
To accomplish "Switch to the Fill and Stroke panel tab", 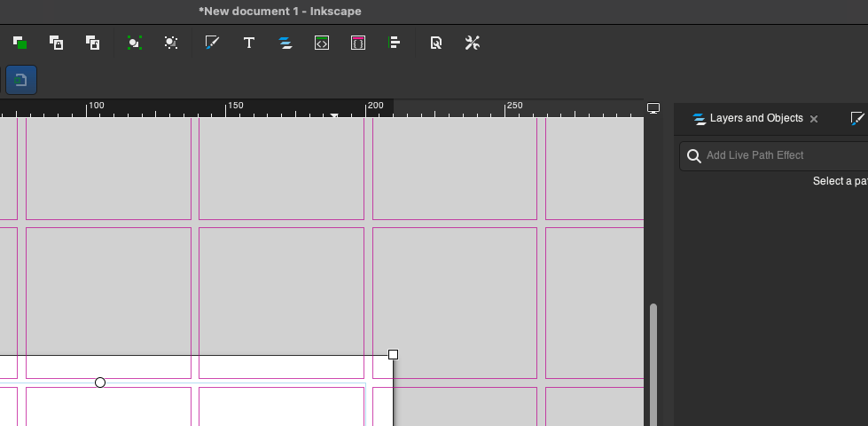I will point(857,119).
